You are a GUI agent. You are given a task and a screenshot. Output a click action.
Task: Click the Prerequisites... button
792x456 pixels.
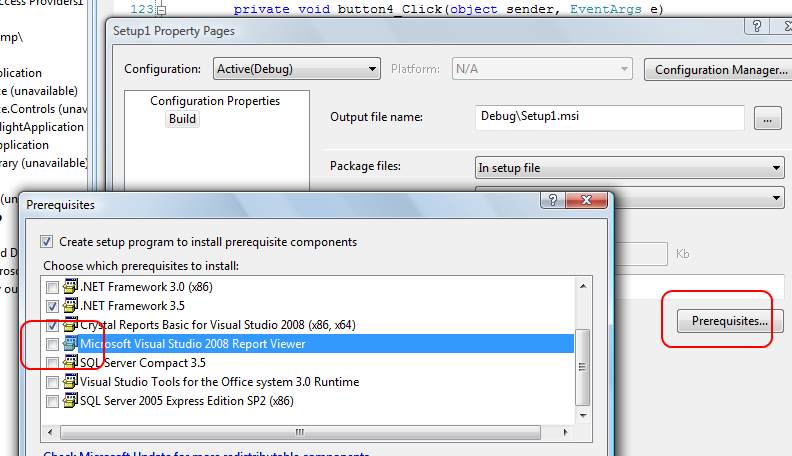[729, 321]
